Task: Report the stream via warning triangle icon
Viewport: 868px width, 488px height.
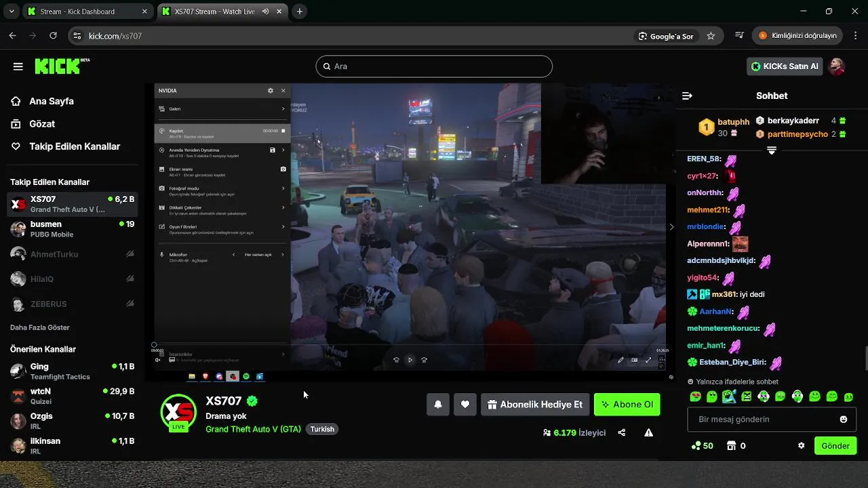Action: pyautogui.click(x=649, y=432)
